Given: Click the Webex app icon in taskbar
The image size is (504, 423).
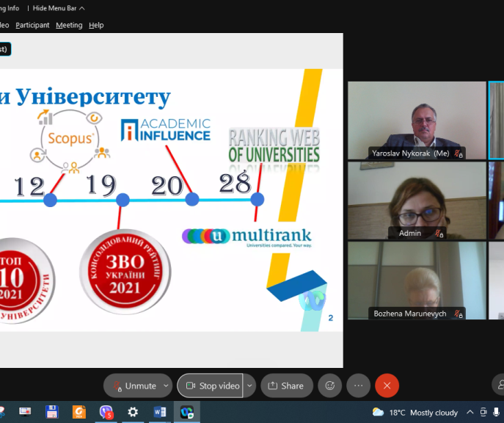Looking at the screenshot, I should (186, 412).
